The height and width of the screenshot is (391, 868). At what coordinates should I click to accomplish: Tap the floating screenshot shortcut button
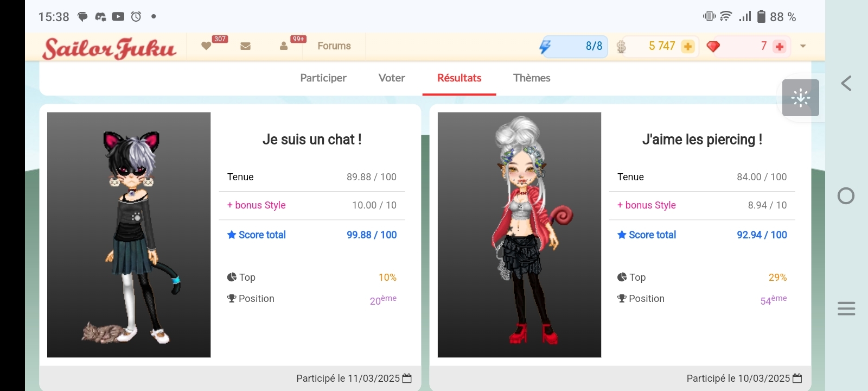pos(801,98)
